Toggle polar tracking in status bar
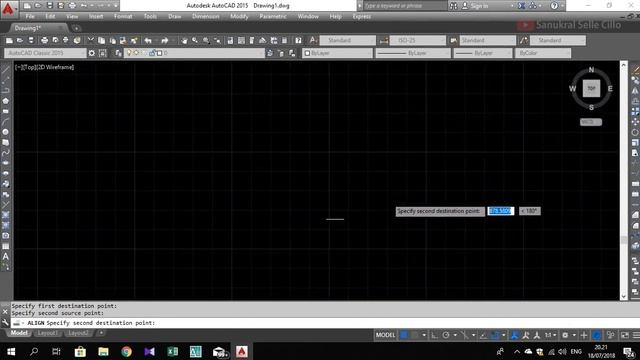Viewport: 640px width, 360px height. [x=446, y=335]
